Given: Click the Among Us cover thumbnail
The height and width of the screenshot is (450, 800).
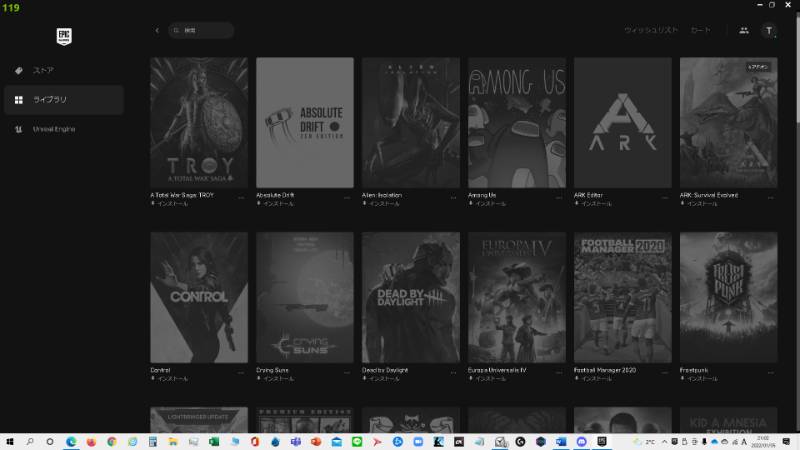Looking at the screenshot, I should point(517,122).
